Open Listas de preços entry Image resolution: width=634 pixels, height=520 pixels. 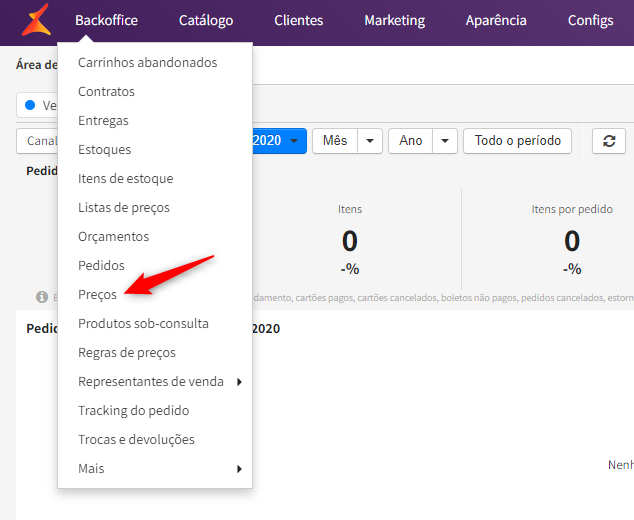coord(124,208)
